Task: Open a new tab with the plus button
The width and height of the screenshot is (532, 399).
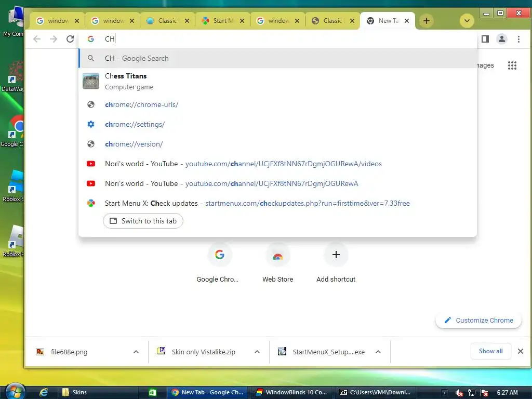Action: (427, 21)
